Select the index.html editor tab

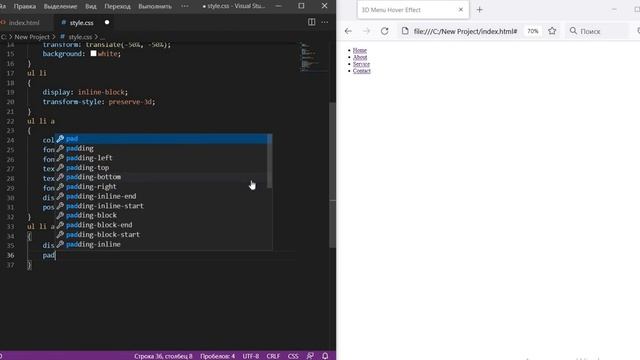(24, 23)
